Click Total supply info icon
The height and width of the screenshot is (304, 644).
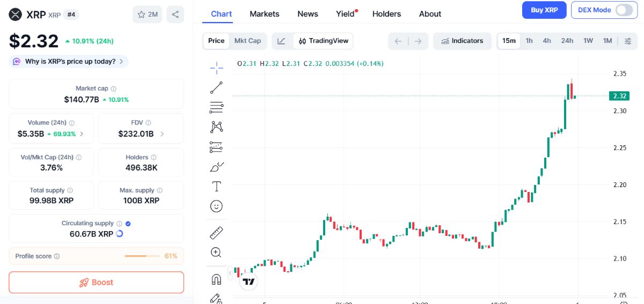pos(70,190)
